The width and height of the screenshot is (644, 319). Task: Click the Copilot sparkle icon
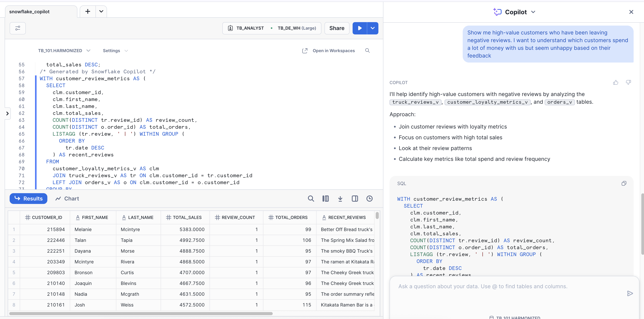click(x=497, y=12)
